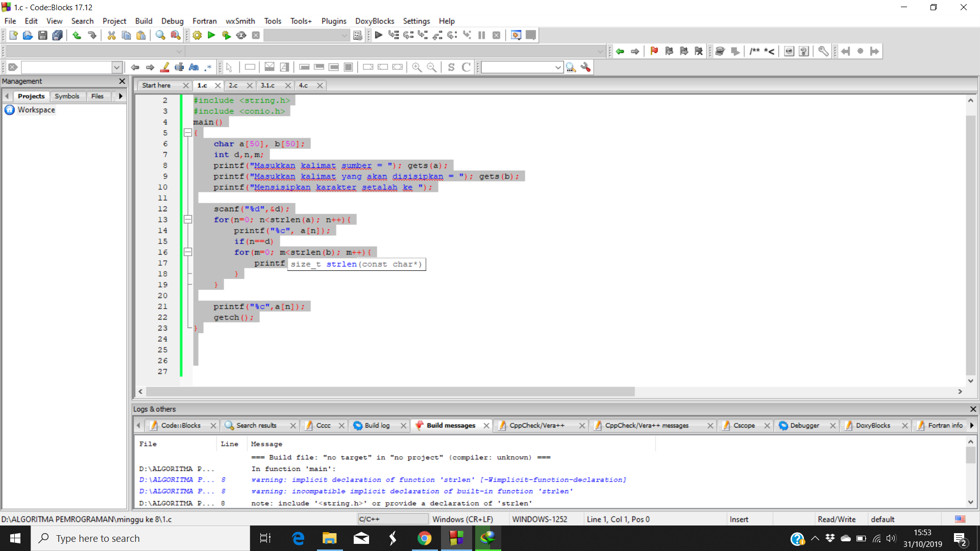This screenshot has height=551, width=980.
Task: Toggle regular expression search option
Action: coord(208,67)
